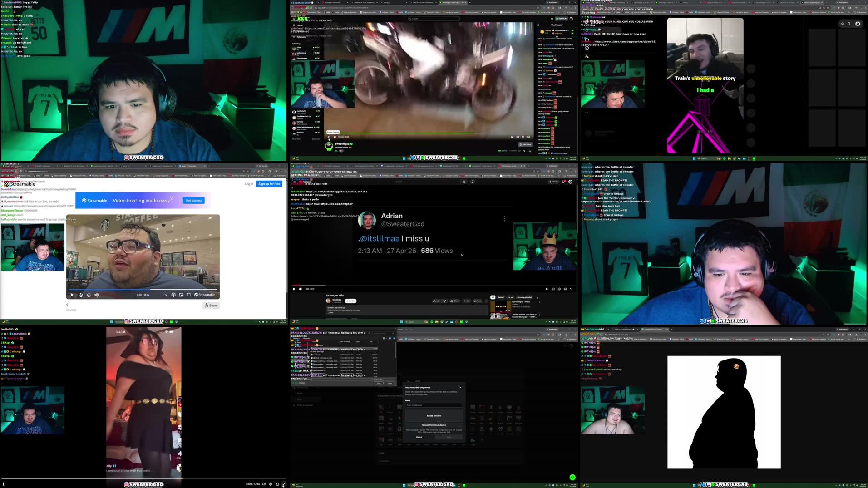Click the share arrow icon under the Kick replay
Viewport: 868px width, 488px height.
click(524, 150)
